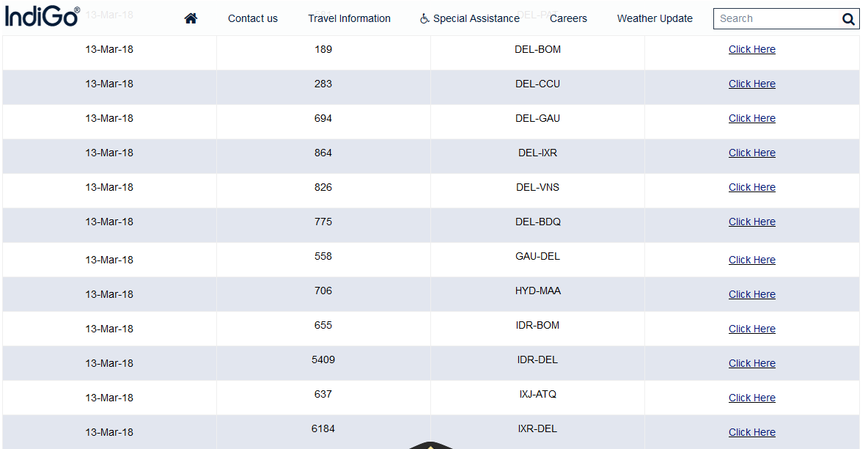Viewport: 868px width, 449px height.
Task: Go to the Home icon
Action: 191,18
